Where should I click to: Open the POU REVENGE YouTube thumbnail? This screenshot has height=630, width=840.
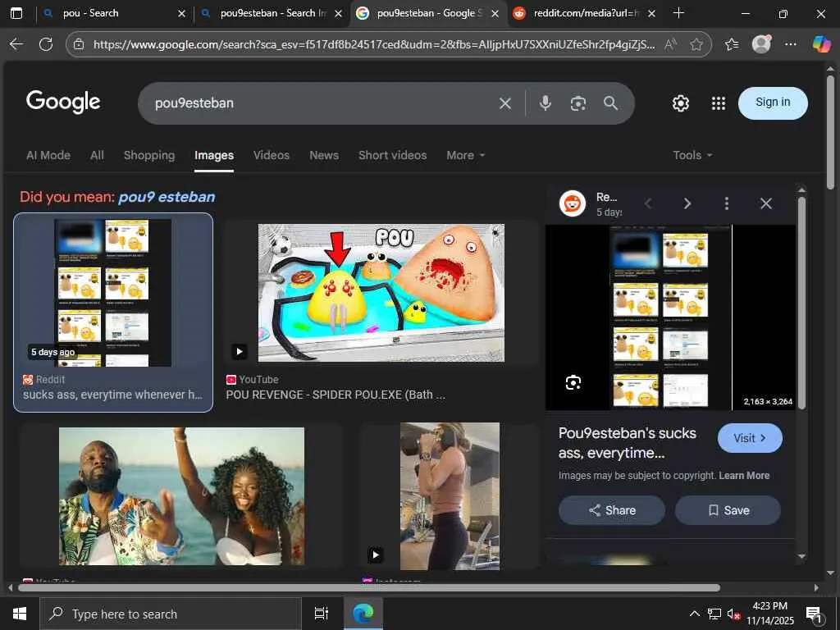(381, 293)
